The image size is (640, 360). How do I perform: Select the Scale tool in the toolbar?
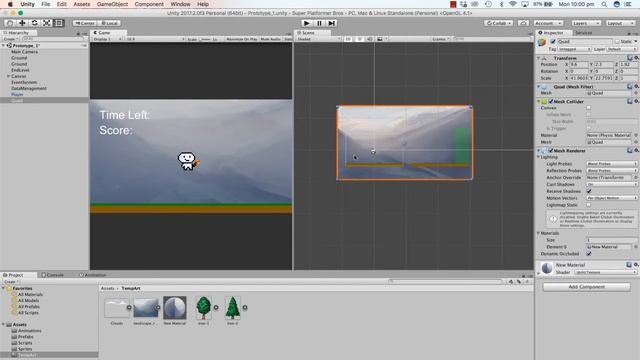[47, 23]
